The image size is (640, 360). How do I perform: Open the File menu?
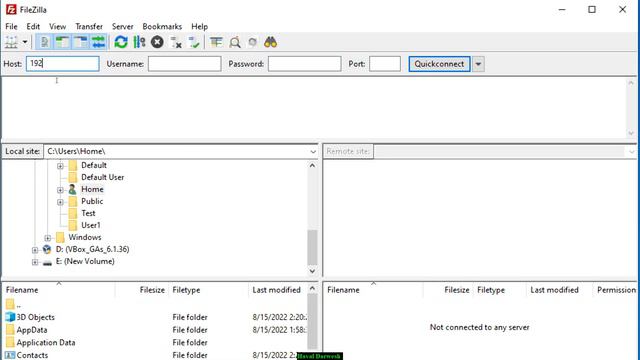(x=11, y=27)
